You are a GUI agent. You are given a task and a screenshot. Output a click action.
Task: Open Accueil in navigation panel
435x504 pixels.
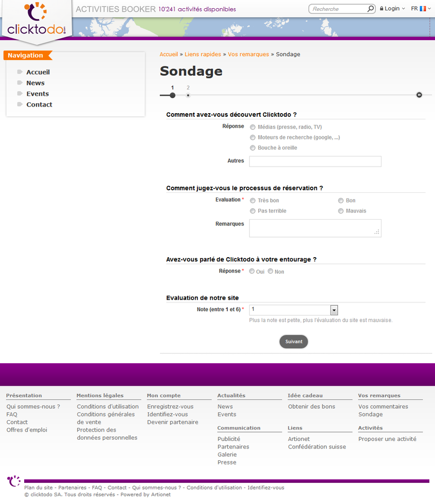pyautogui.click(x=38, y=72)
